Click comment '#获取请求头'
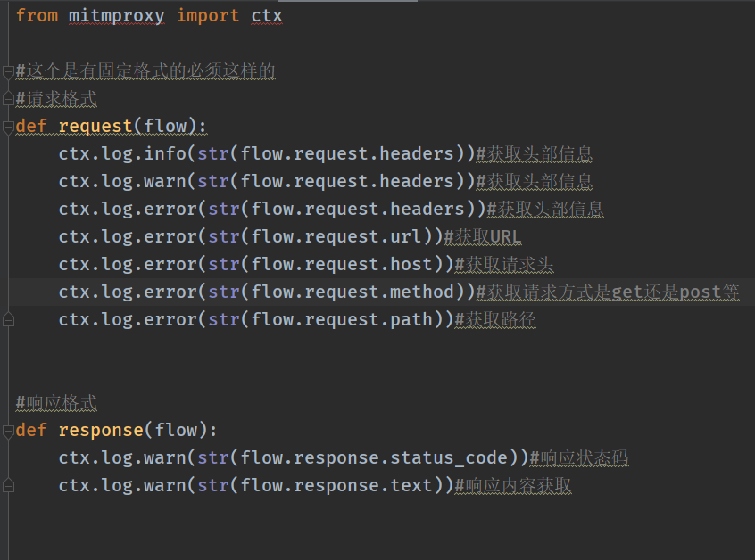Viewport: 755px width, 560px height. click(x=504, y=264)
